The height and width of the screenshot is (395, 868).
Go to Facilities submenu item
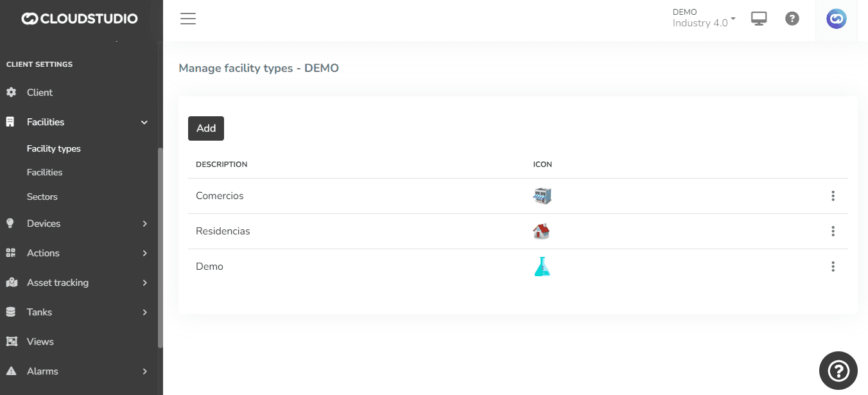click(45, 172)
